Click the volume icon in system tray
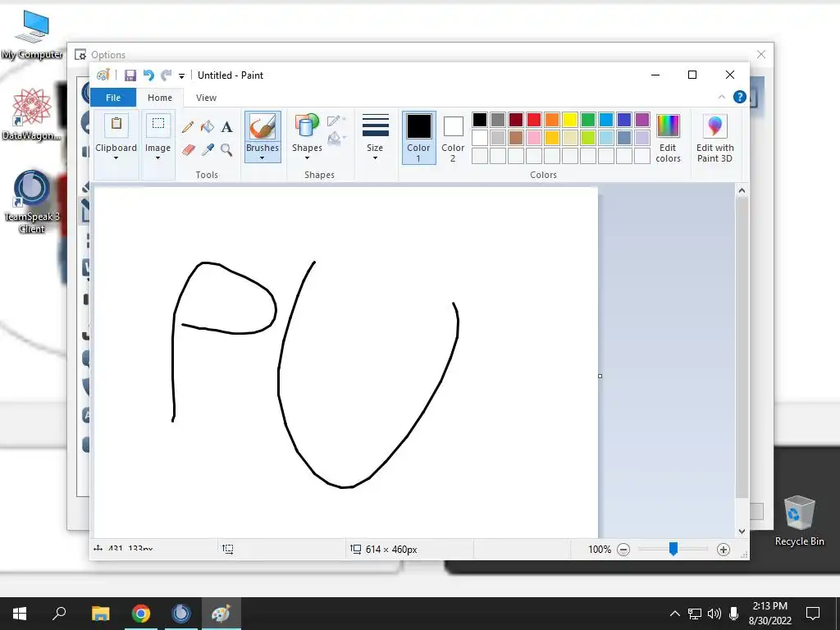 pos(714,614)
